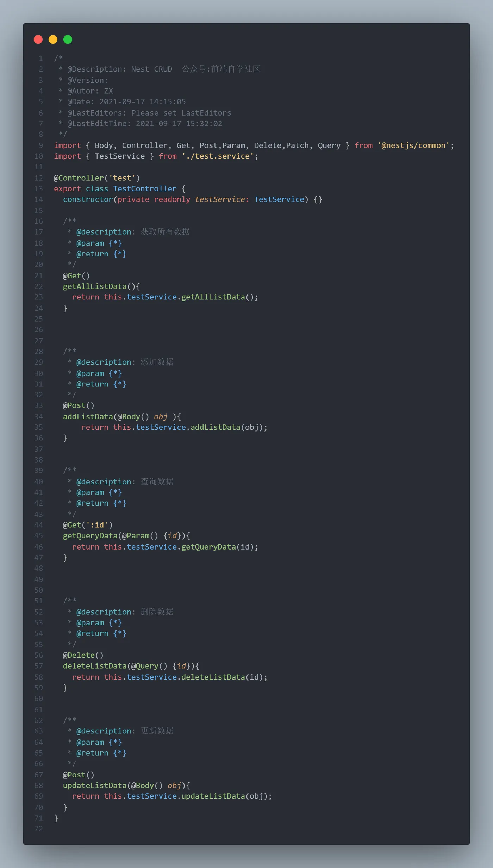The image size is (493, 868).
Task: Click line number 72 in the gutter
Action: click(39, 829)
